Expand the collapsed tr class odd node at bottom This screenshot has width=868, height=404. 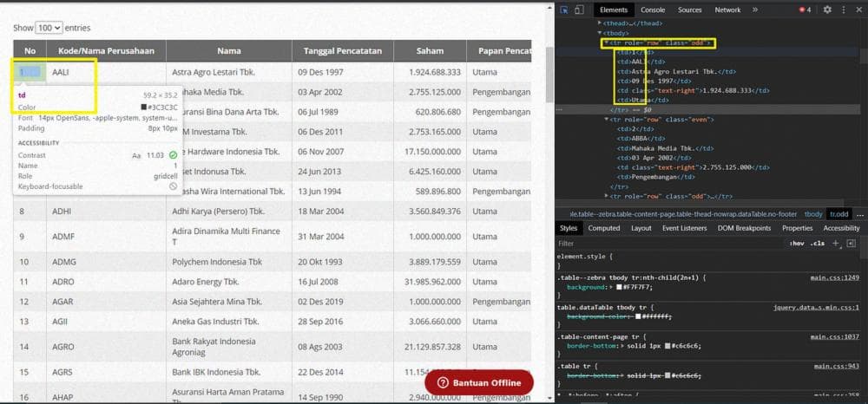tap(607, 196)
